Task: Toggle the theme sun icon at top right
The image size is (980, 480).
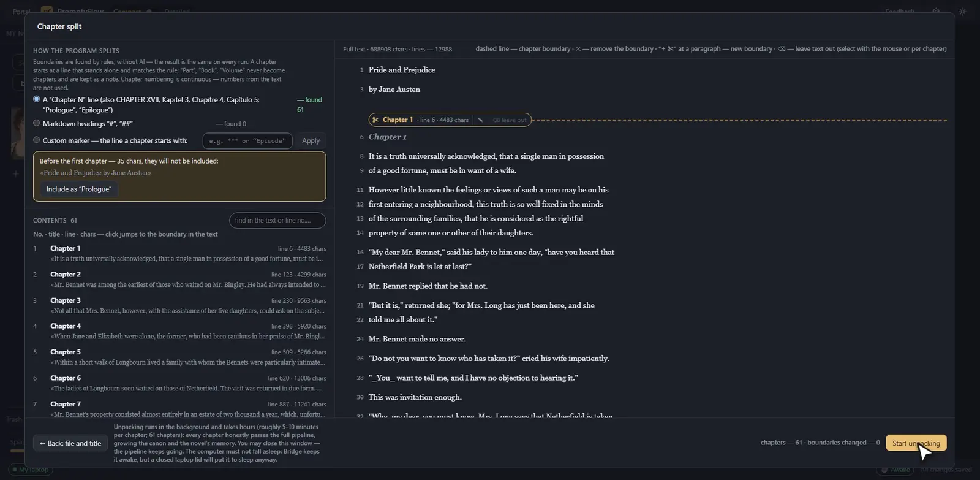Action: coord(962,12)
